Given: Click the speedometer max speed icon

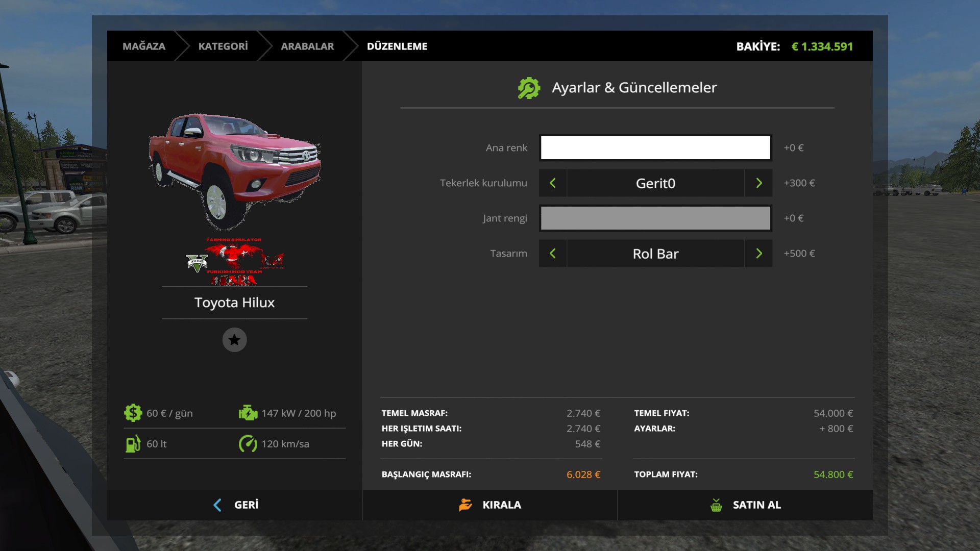Looking at the screenshot, I should (248, 444).
